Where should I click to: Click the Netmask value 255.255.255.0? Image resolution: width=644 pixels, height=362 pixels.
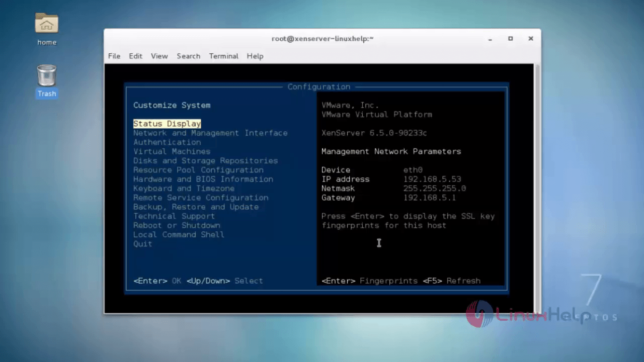click(x=435, y=189)
